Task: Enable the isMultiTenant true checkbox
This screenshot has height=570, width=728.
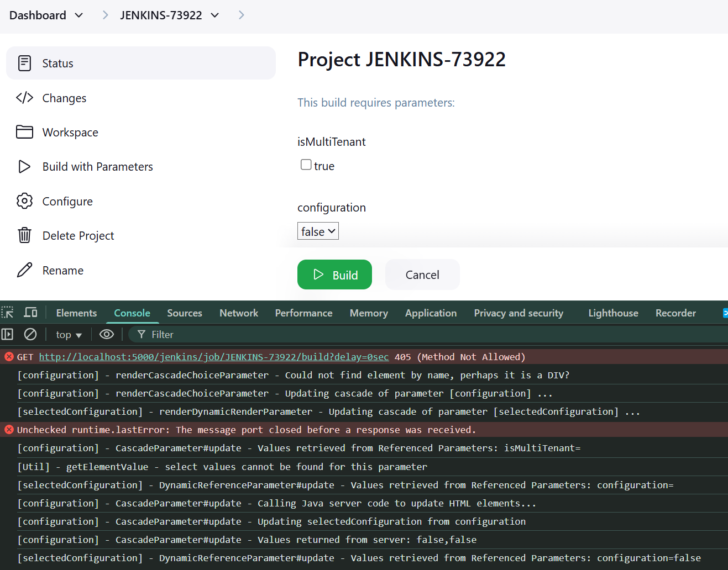Action: (x=306, y=165)
